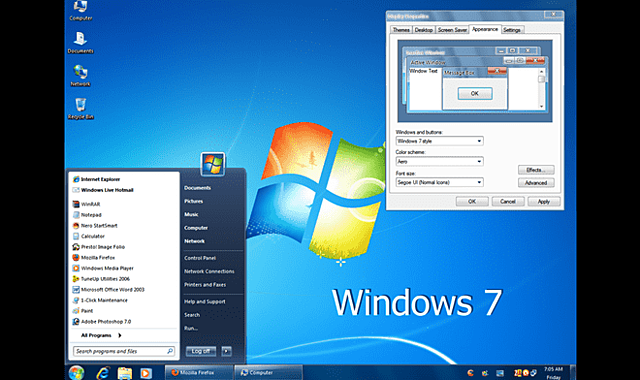Click the Advanced button
This screenshot has width=640, height=380.
(x=536, y=182)
